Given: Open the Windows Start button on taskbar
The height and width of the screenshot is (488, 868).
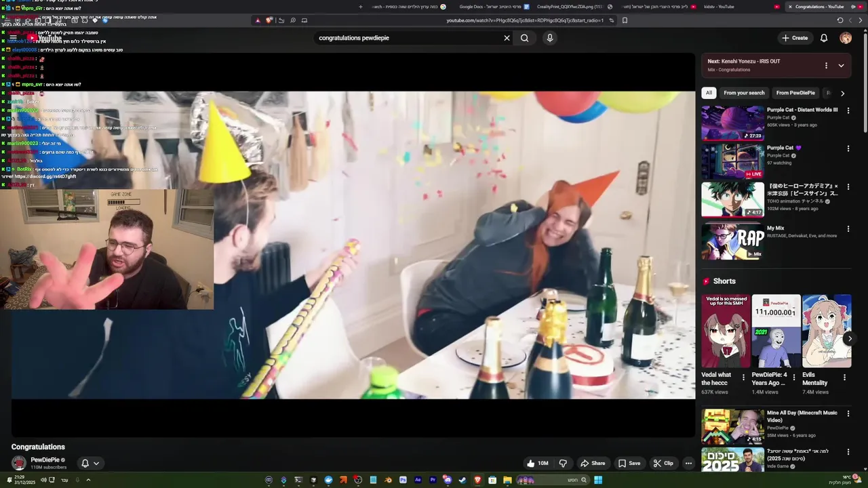Looking at the screenshot, I should [598, 481].
